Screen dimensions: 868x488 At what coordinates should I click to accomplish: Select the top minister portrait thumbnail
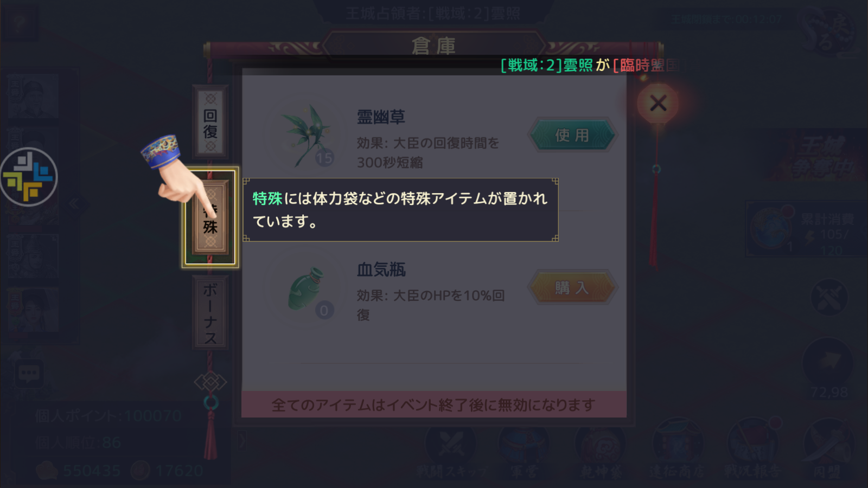point(34,96)
